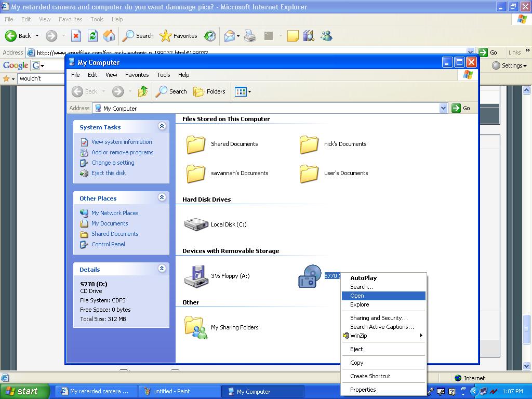Click the Search magnifier in My Computer toolbar
The width and height of the screenshot is (532, 399).
(171, 91)
